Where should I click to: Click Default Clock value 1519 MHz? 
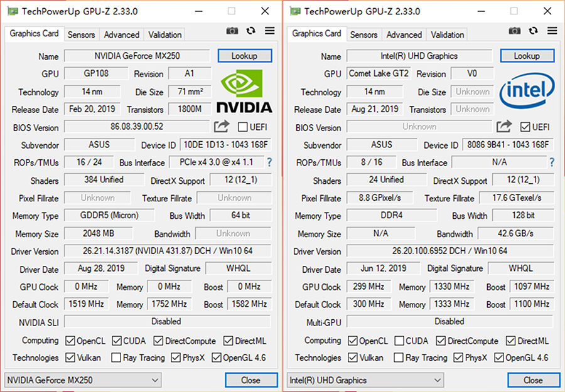[x=87, y=304]
